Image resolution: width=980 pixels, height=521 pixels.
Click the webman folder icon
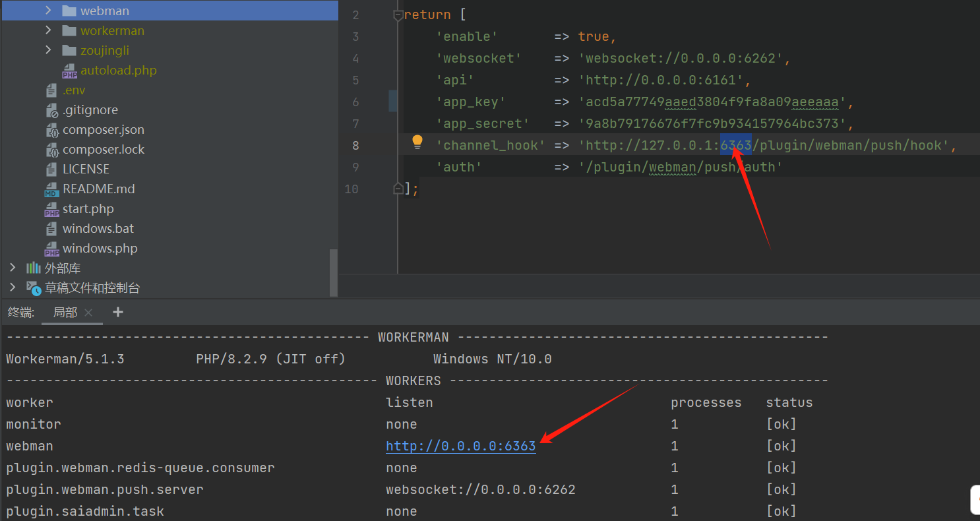coord(69,11)
